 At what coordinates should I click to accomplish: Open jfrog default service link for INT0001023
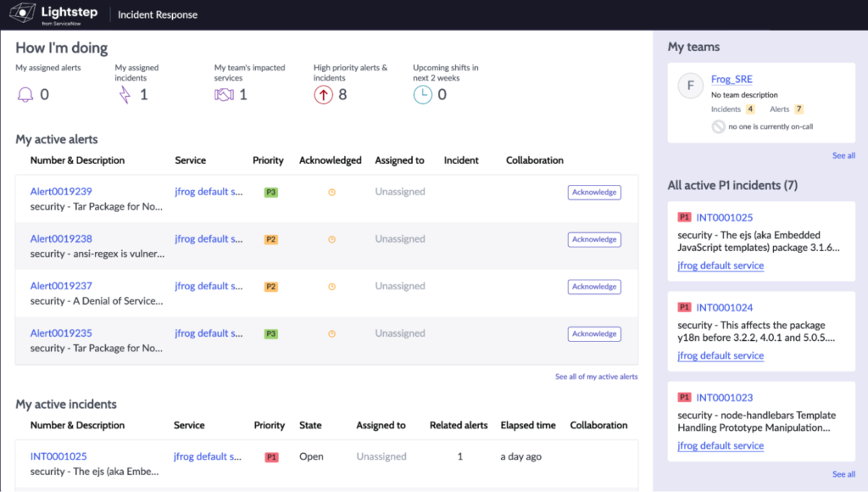721,445
